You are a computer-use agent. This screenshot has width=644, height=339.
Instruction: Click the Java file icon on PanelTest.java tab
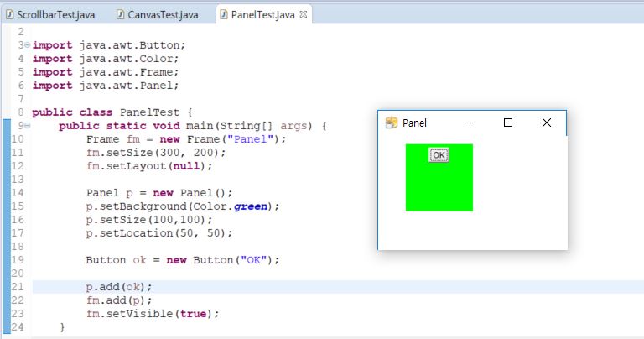pos(224,15)
